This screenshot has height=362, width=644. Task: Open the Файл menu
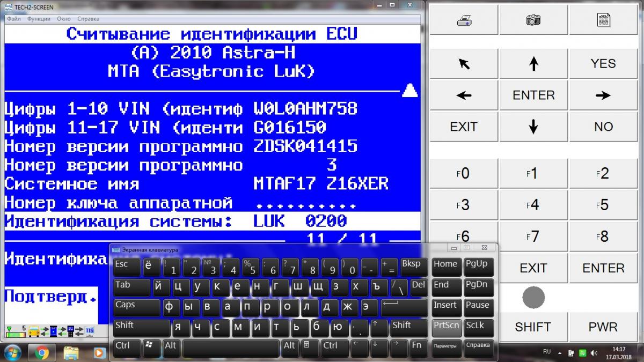click(x=14, y=19)
